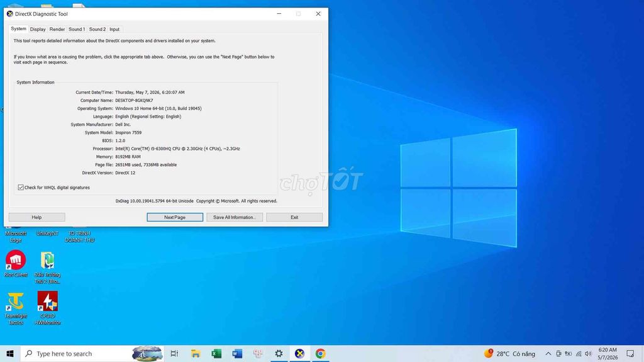Click the Language value English

click(148, 116)
